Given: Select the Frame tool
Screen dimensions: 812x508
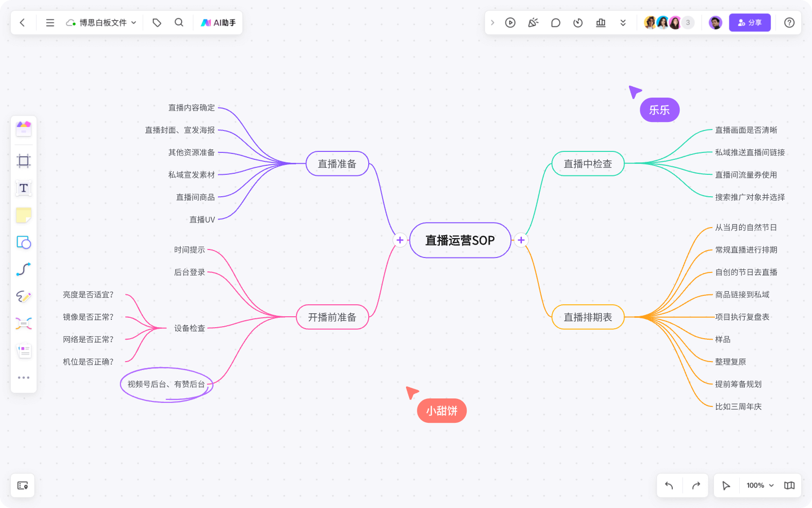Looking at the screenshot, I should pyautogui.click(x=23, y=160).
